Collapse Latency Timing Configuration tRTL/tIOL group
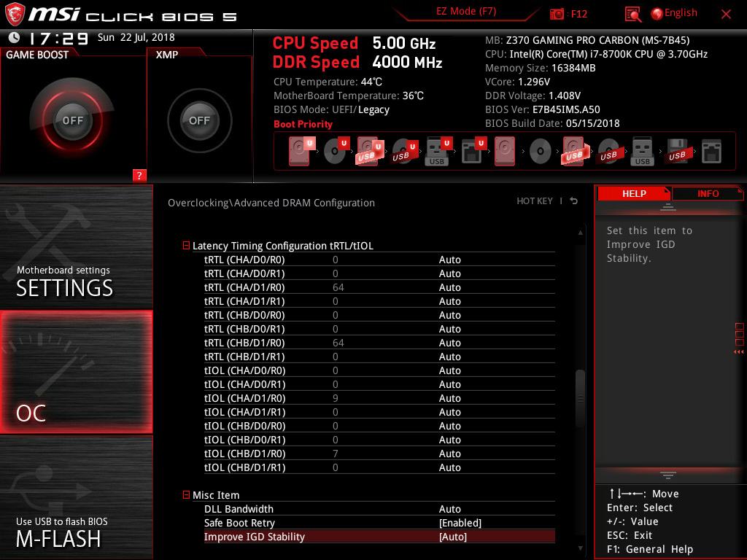 click(x=186, y=245)
